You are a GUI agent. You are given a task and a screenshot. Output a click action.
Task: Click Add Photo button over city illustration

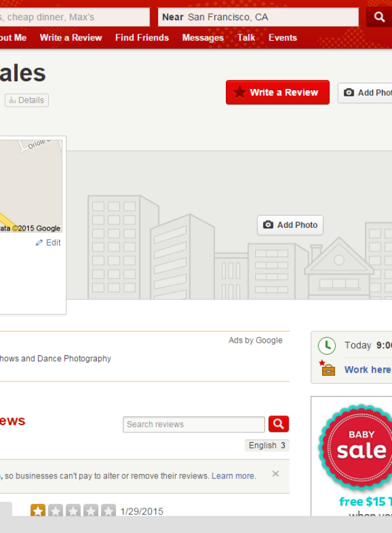pos(290,225)
